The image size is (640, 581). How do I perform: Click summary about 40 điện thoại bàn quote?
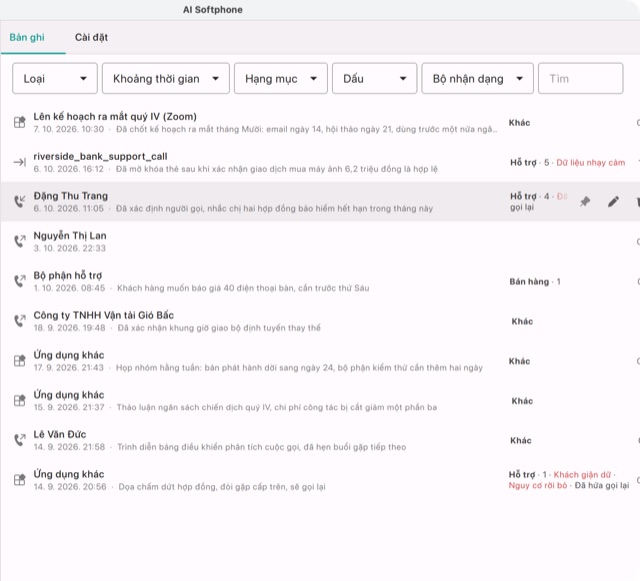pos(243,288)
